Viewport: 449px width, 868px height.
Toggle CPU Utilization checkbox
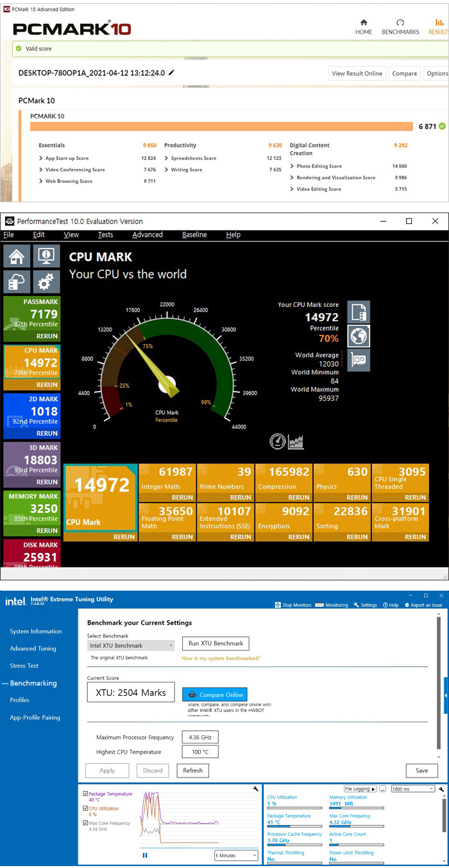[x=86, y=808]
